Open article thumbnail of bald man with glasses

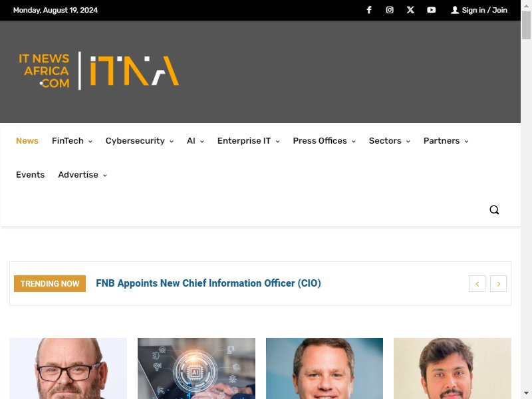68,368
